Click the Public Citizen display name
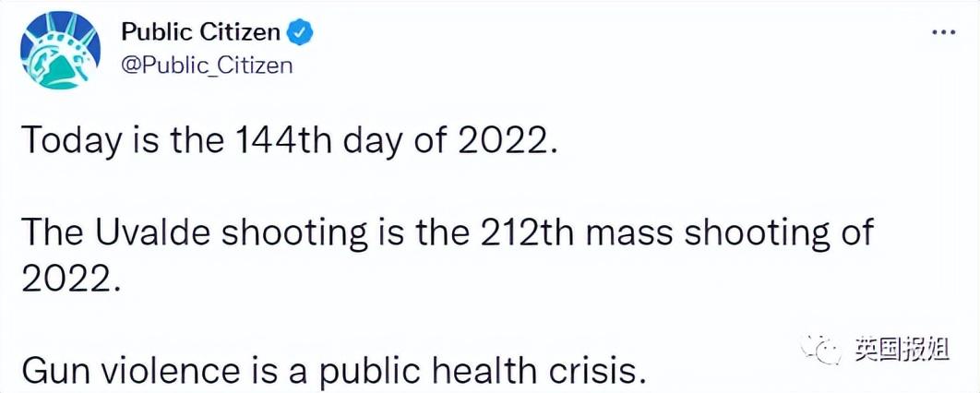980x393 pixels. click(x=200, y=32)
